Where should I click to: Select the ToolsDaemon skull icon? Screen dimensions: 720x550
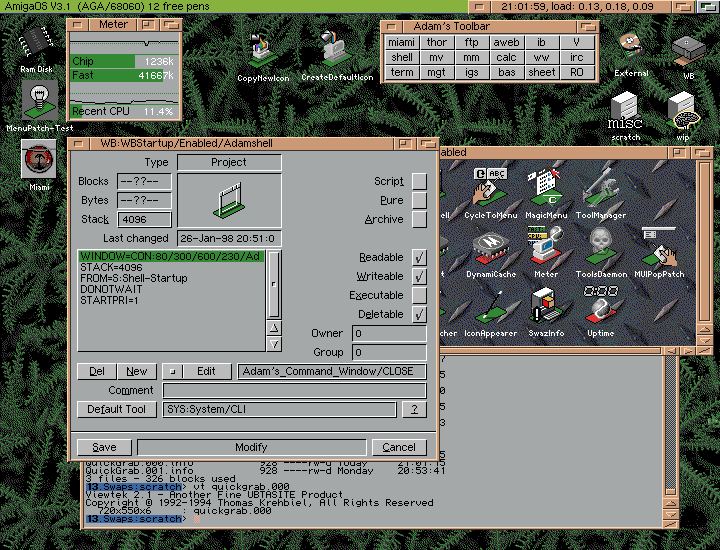601,247
